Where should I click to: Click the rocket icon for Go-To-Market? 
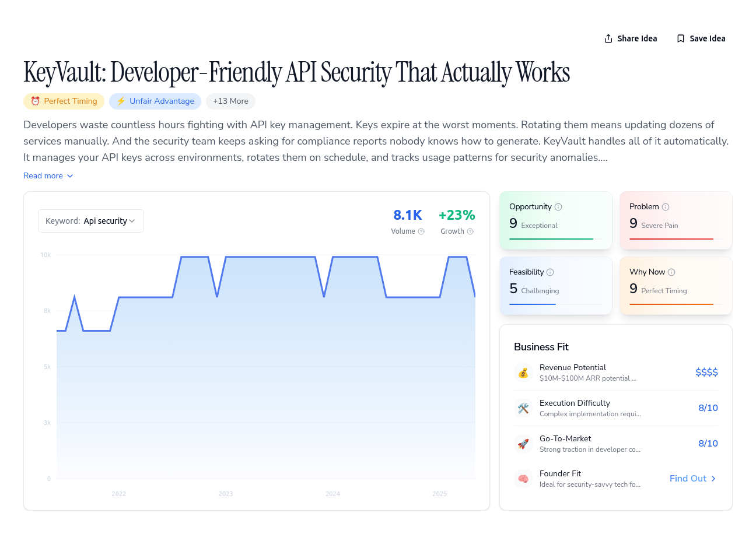coord(523,444)
